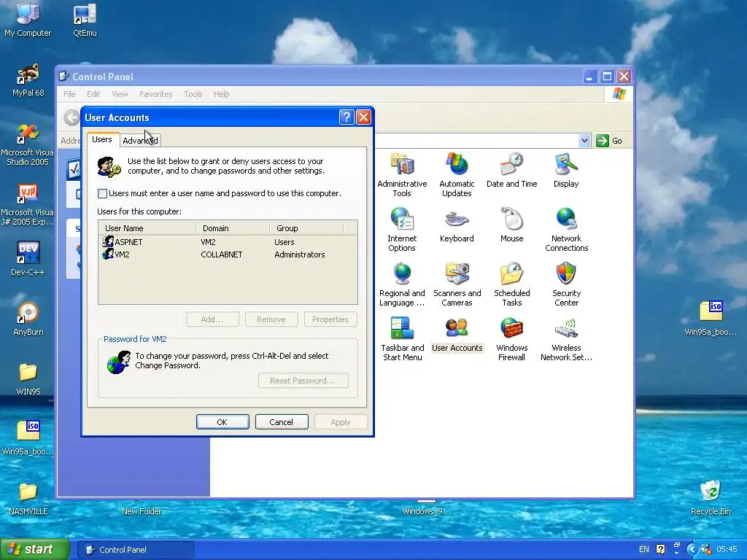Select QtEmu desktop shortcut
This screenshot has width=747, height=560.
pos(85,20)
